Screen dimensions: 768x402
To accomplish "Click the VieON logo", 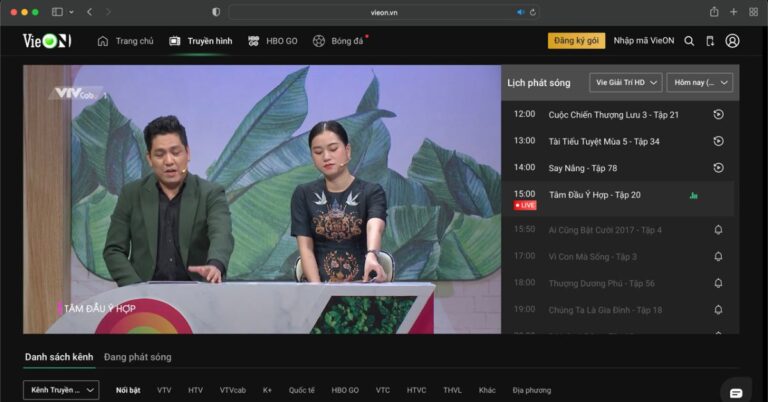I will tap(47, 41).
